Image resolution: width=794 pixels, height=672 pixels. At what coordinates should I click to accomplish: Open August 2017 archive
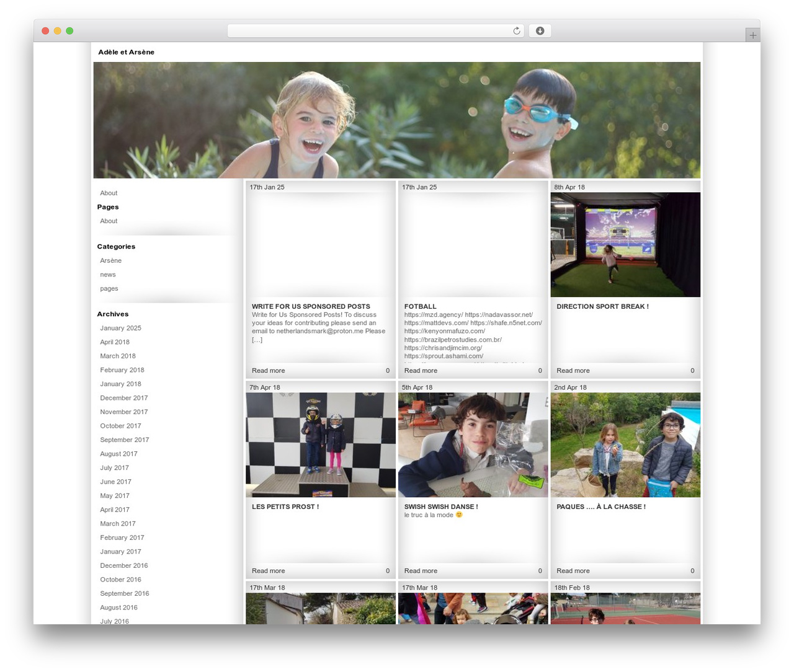pyautogui.click(x=119, y=454)
